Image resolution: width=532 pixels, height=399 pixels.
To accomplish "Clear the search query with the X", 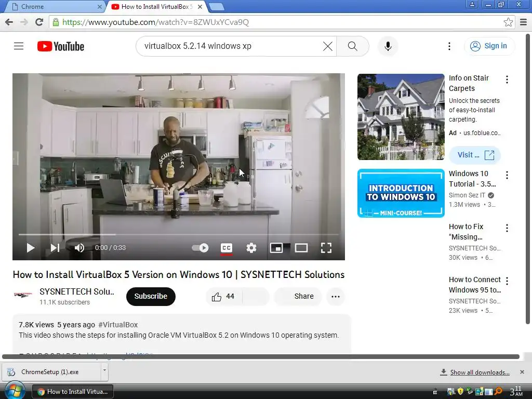I will point(327,46).
